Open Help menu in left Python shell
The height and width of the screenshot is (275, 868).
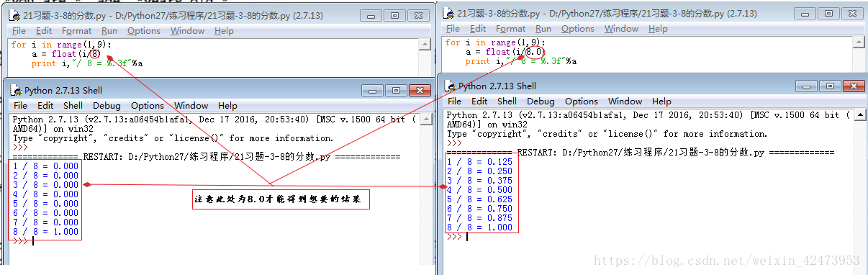click(227, 106)
